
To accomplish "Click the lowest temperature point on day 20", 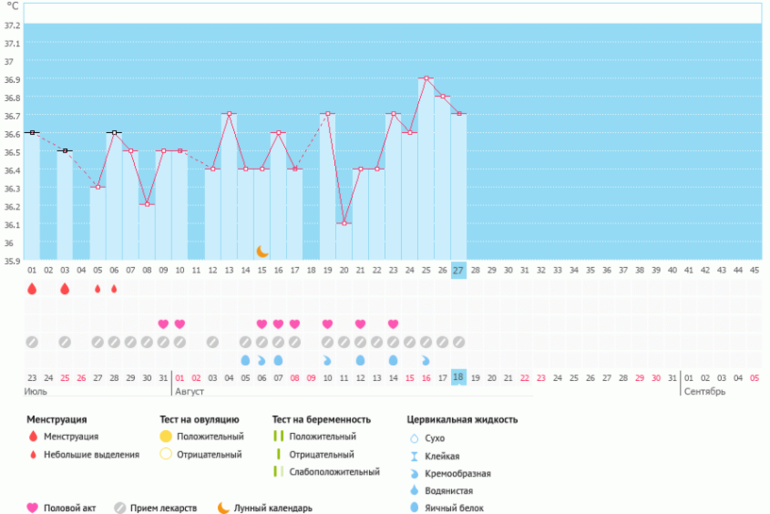I will click(x=344, y=223).
